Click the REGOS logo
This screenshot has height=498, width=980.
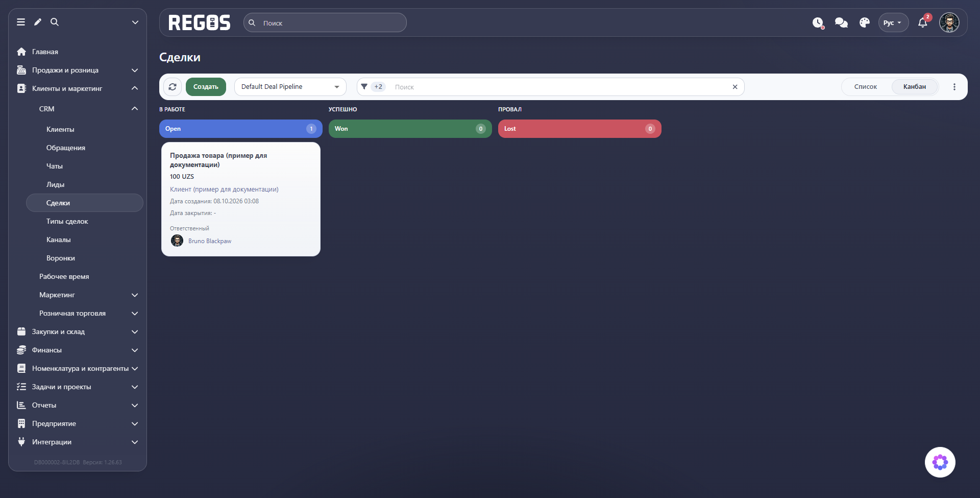pos(200,22)
